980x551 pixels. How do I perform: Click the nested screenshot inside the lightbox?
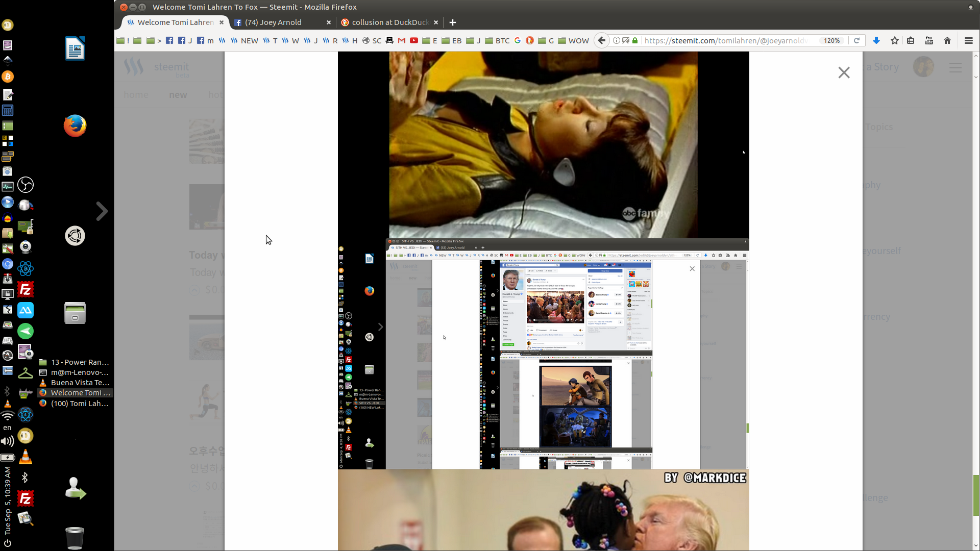pos(544,354)
